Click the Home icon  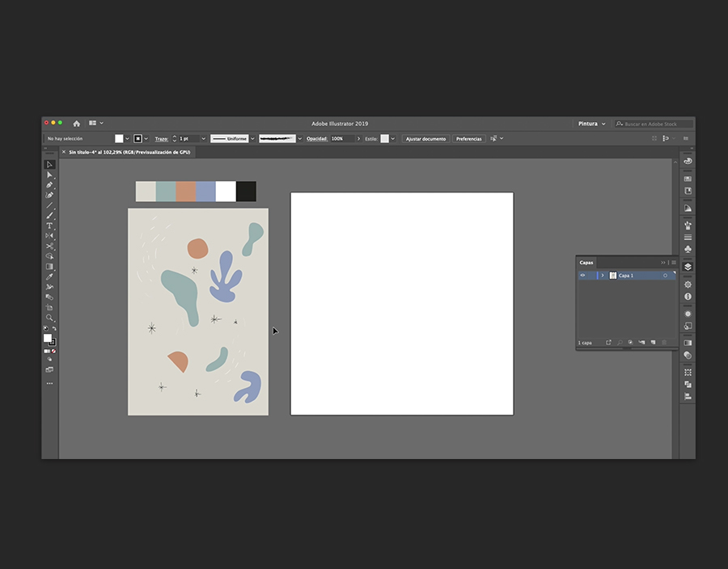(77, 124)
